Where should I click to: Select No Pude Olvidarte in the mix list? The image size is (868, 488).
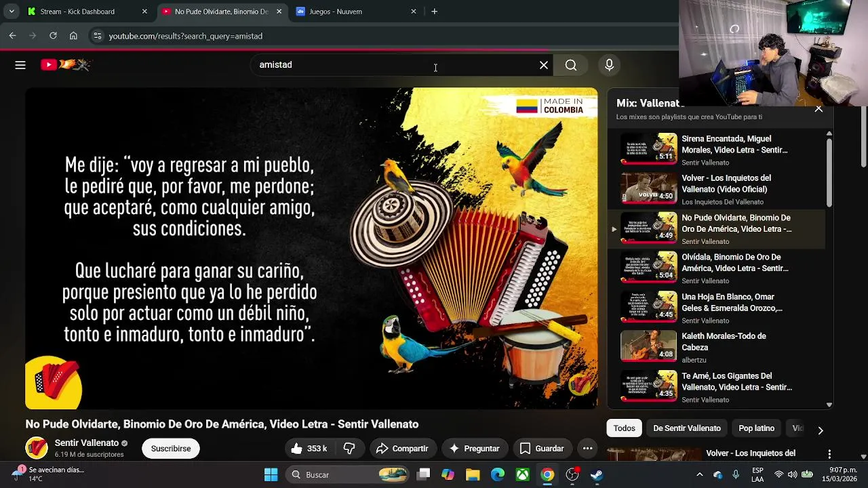(x=716, y=229)
